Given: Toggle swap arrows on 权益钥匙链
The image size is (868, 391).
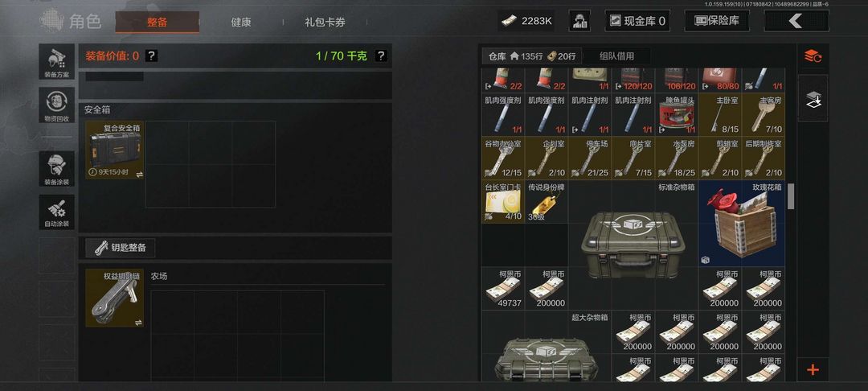Looking at the screenshot, I should (x=140, y=323).
